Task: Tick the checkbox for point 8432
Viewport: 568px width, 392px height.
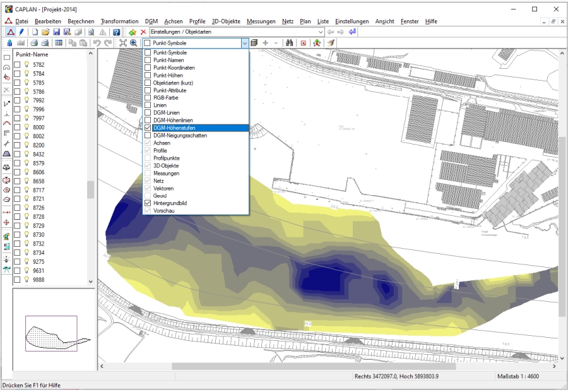Action: click(18, 154)
